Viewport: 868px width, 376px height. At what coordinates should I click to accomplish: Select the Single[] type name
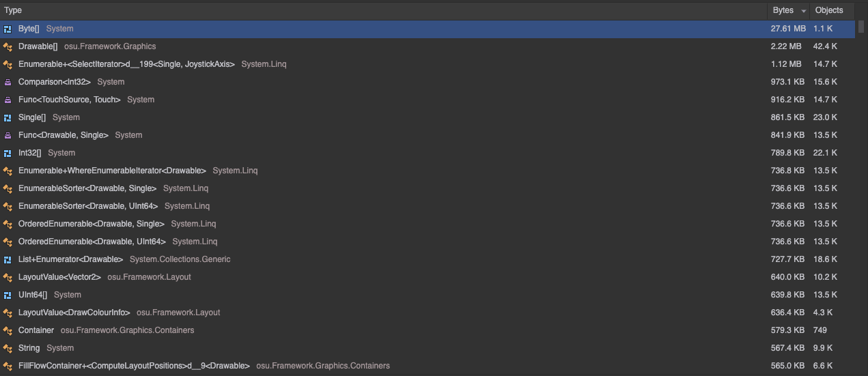click(32, 117)
